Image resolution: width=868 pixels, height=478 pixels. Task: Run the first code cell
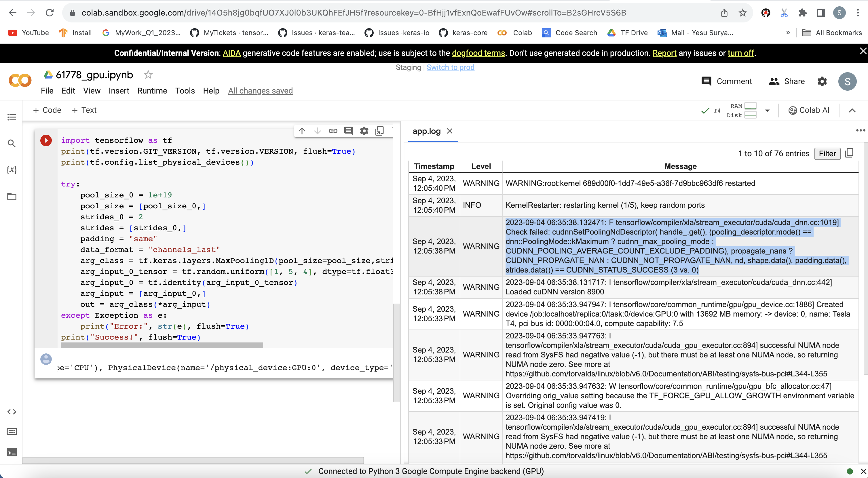(46, 140)
